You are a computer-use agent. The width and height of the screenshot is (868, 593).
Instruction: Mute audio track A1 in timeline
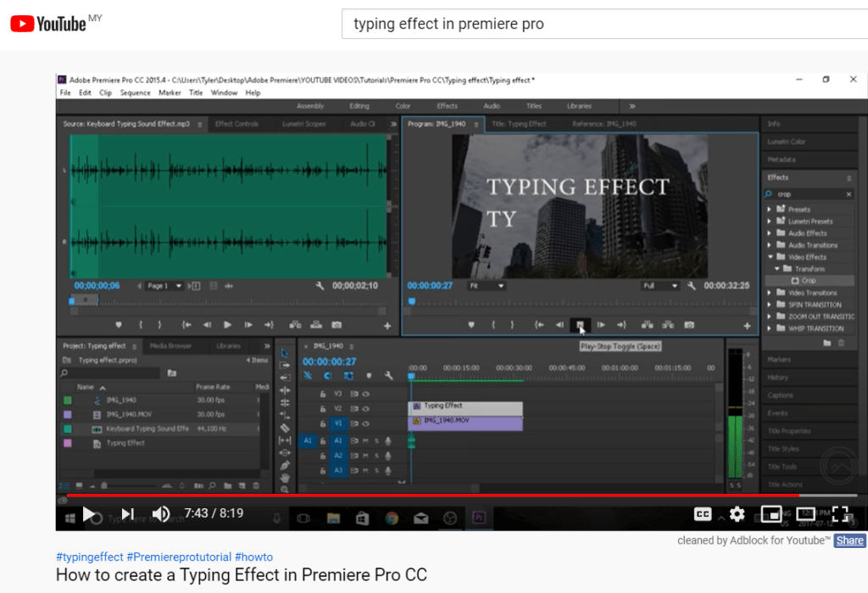(365, 440)
